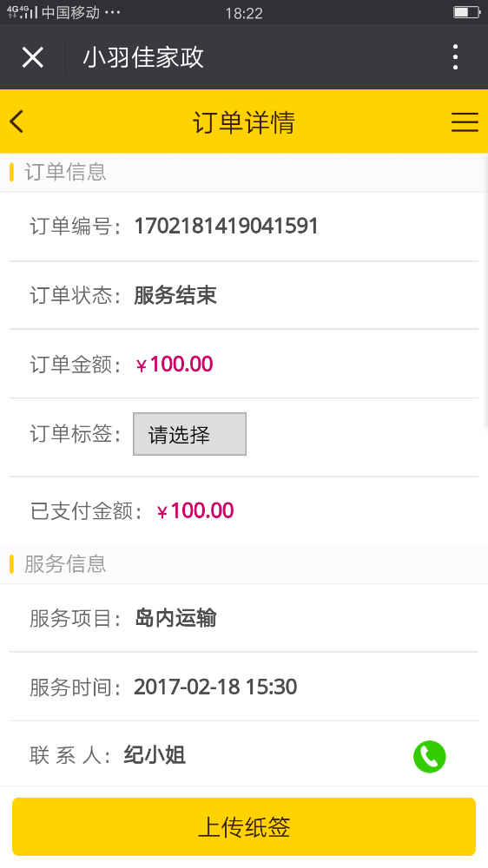
Task: Tap the 订单信息 section header
Action: pyautogui.click(x=65, y=172)
